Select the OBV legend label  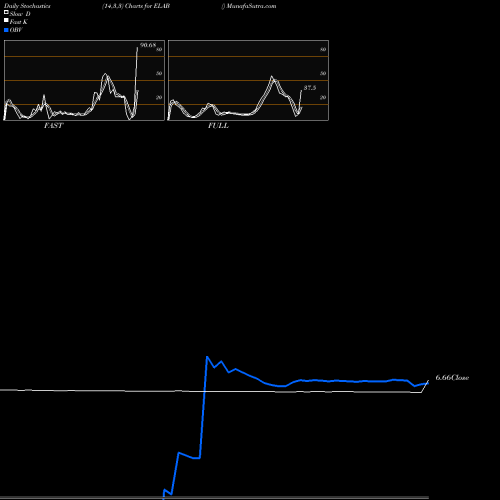(x=16, y=30)
